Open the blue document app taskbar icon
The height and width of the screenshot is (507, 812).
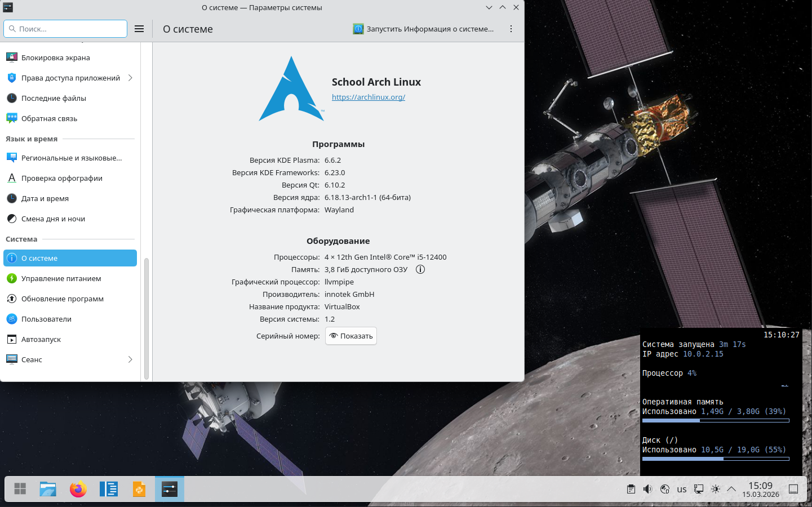pos(109,489)
